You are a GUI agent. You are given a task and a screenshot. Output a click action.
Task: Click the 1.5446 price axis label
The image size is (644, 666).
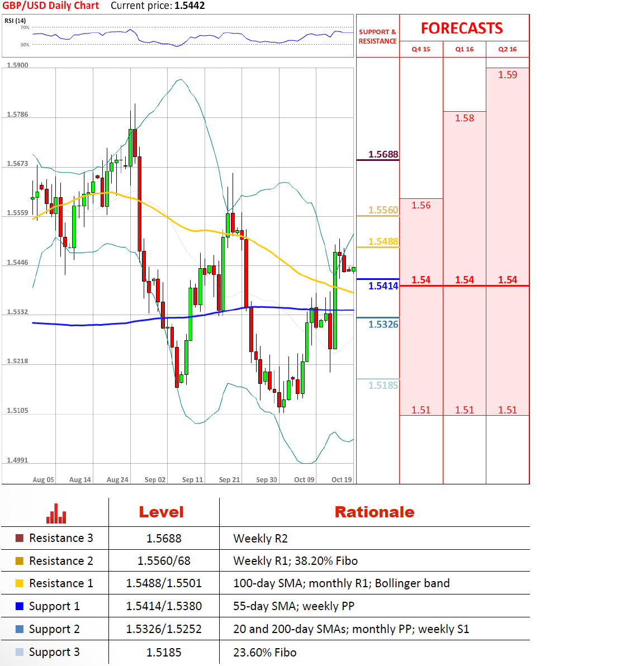(x=17, y=263)
